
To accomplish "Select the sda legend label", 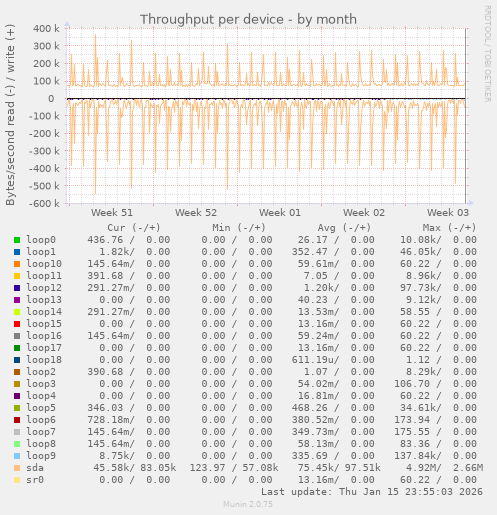I will (x=35, y=468).
